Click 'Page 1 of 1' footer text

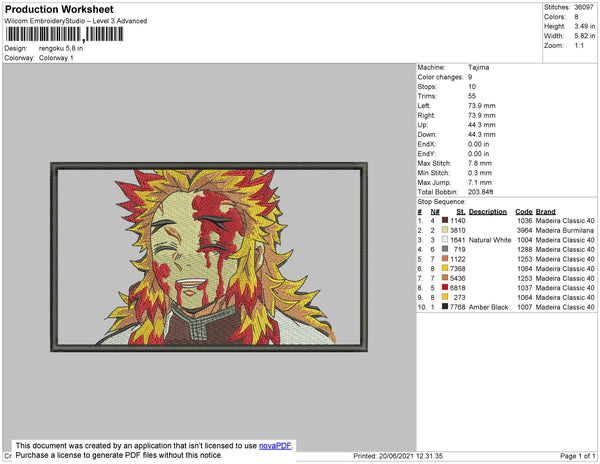[578, 456]
